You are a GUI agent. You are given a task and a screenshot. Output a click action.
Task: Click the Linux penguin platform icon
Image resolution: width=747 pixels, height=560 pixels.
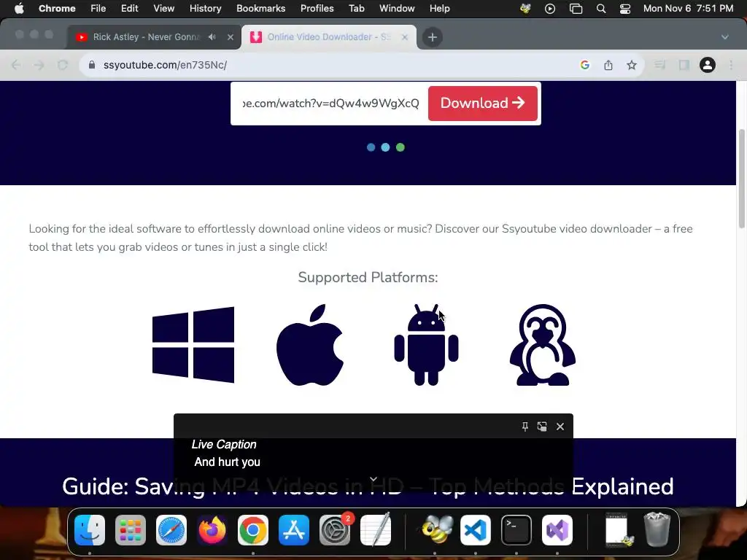543,345
